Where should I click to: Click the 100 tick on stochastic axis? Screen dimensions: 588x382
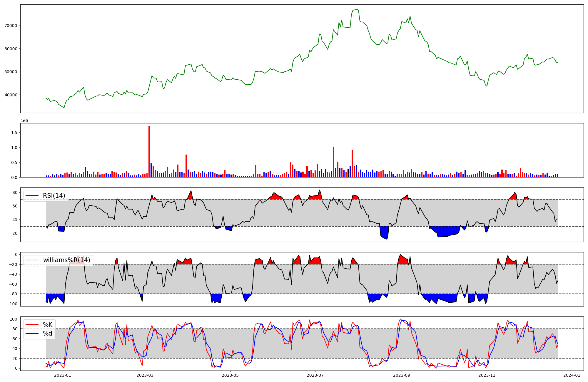14,319
